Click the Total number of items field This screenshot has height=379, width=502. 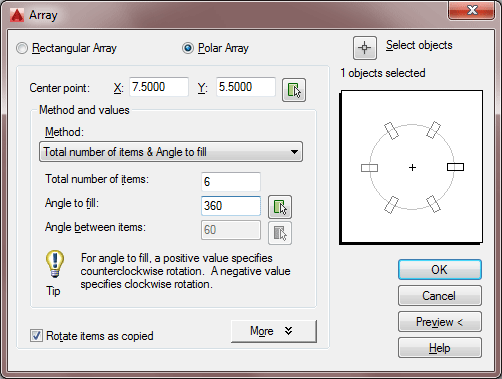click(231, 182)
